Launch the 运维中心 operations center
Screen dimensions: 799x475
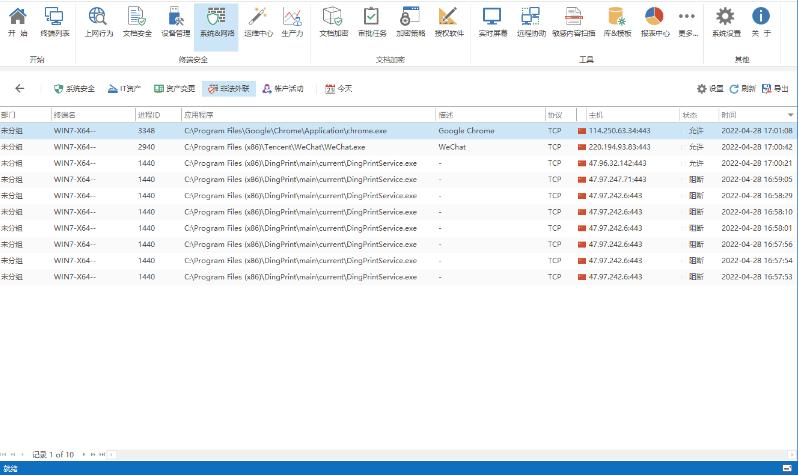click(258, 21)
